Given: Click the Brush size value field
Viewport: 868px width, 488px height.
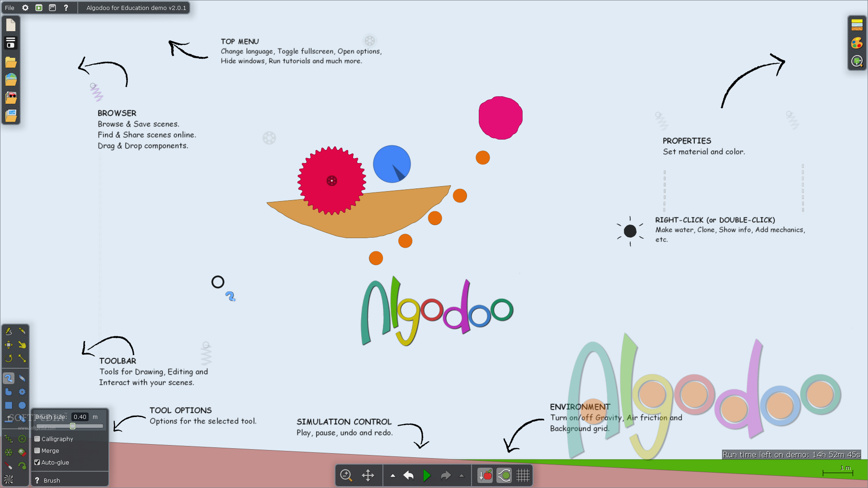Looking at the screenshot, I should click(80, 417).
